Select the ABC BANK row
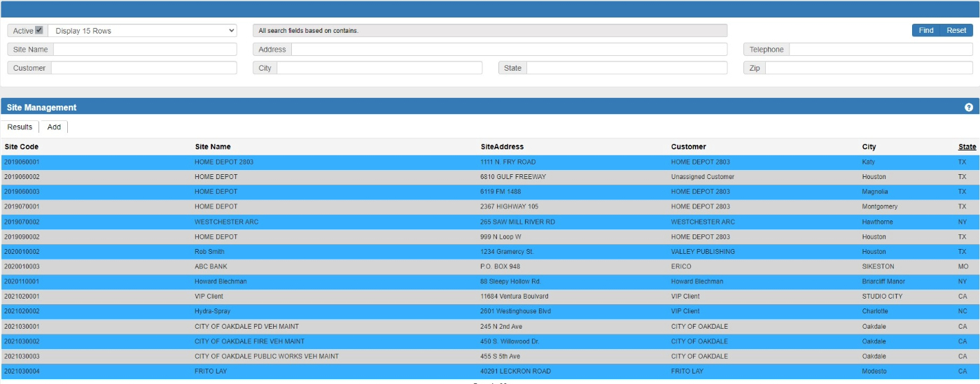 [211, 266]
